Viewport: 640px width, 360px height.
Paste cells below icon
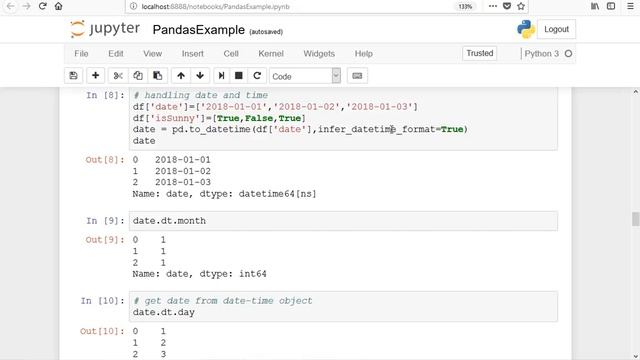tap(157, 76)
